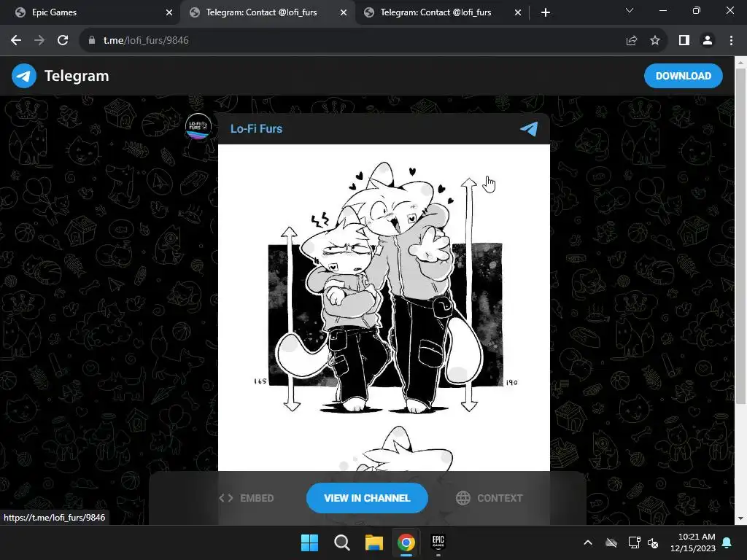Toggle the browser side panel icon
The image size is (747, 560).
[684, 41]
